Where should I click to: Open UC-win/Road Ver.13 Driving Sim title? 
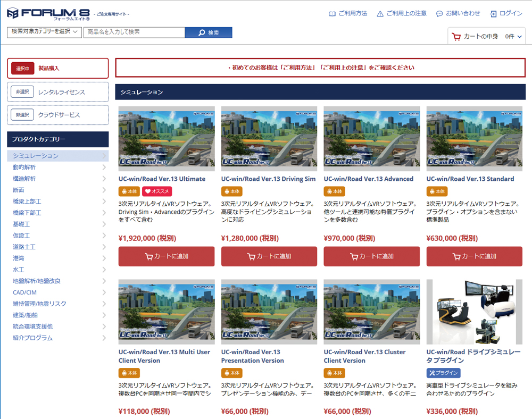point(268,179)
